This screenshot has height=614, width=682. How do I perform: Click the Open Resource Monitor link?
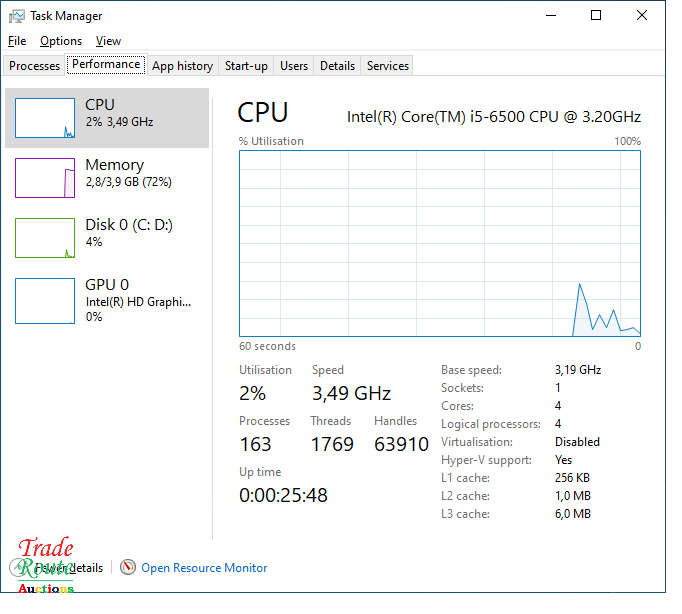(x=204, y=568)
